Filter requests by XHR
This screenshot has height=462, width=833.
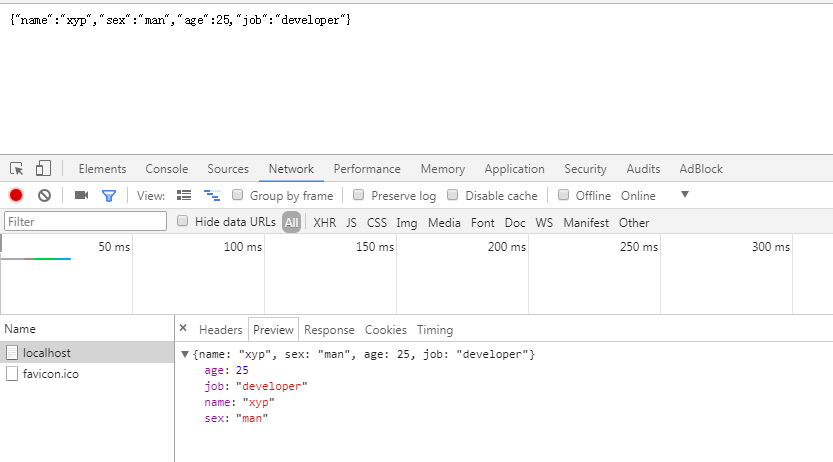click(325, 223)
